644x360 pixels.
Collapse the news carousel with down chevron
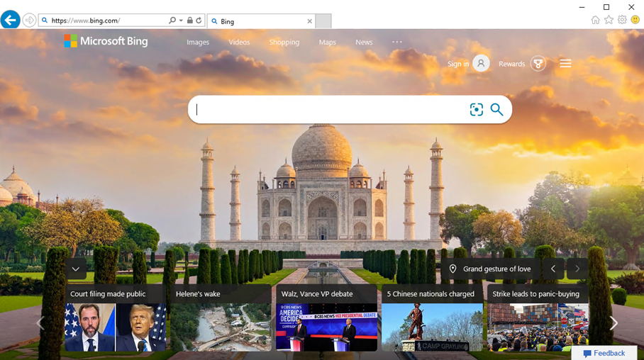(76, 269)
